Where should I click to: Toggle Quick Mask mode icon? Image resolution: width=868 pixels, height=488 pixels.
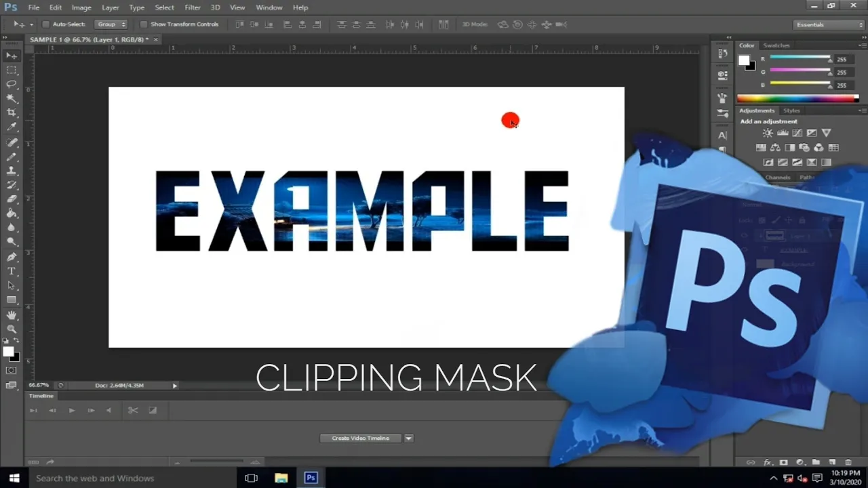[x=12, y=371]
